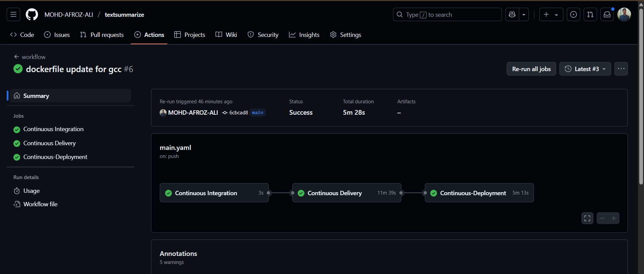Open the user profile avatar menu
Image resolution: width=644 pixels, height=274 pixels.
pyautogui.click(x=624, y=14)
